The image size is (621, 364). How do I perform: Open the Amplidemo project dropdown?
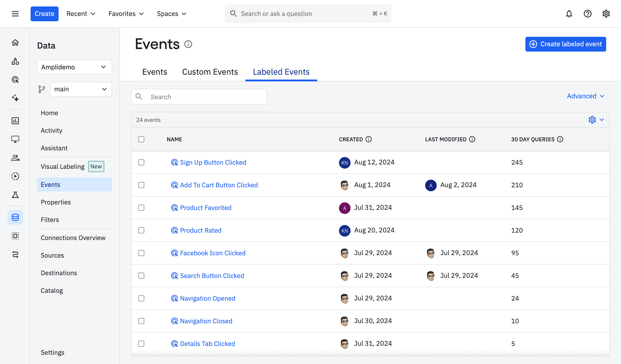coord(74,67)
